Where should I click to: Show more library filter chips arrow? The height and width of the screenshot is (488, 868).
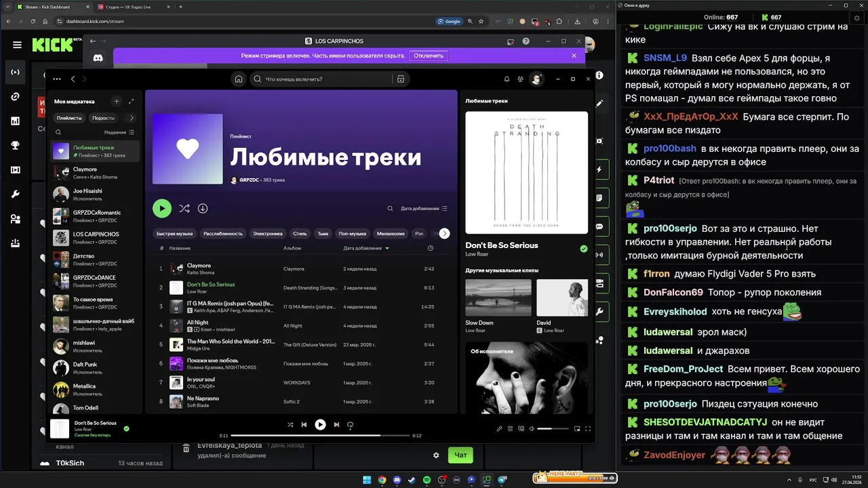[x=132, y=118]
